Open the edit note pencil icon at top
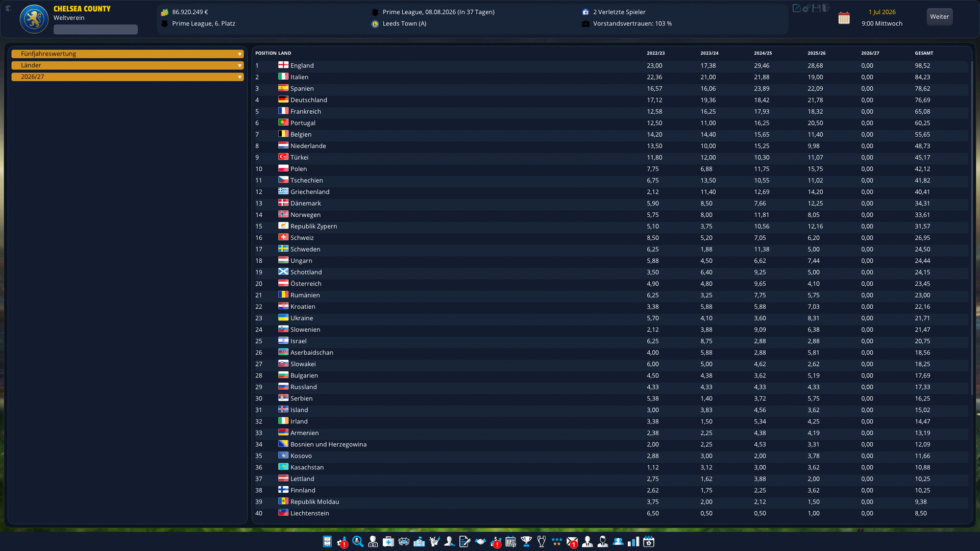The image size is (980, 551). [x=796, y=8]
